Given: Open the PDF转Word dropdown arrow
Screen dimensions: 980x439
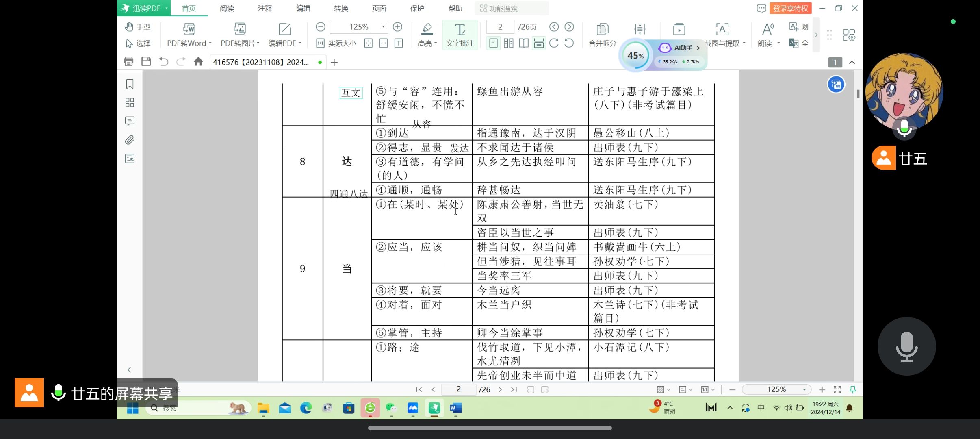Looking at the screenshot, I should click(210, 43).
